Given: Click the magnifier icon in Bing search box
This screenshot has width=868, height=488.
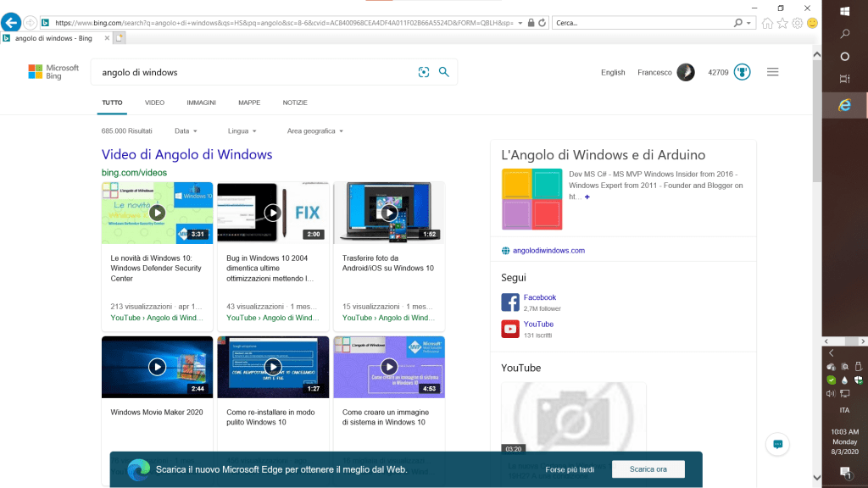Looking at the screenshot, I should (x=443, y=73).
